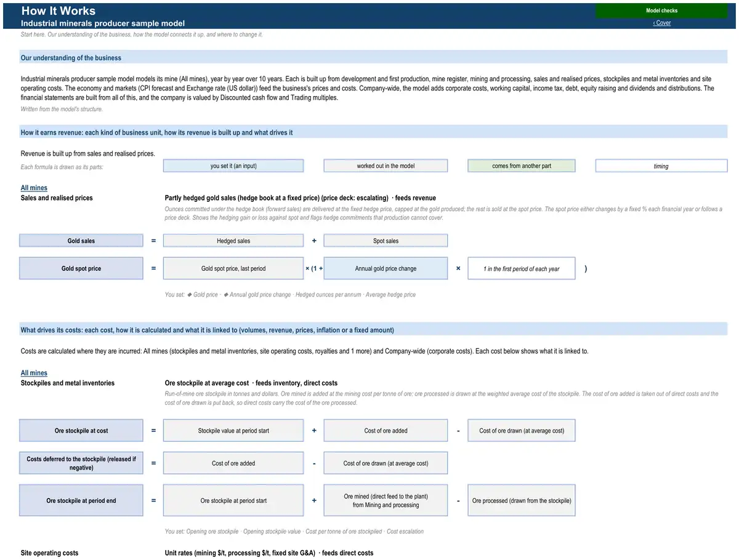The height and width of the screenshot is (560, 739).
Task: Select the 'comes from another part' legend box
Action: click(x=522, y=166)
